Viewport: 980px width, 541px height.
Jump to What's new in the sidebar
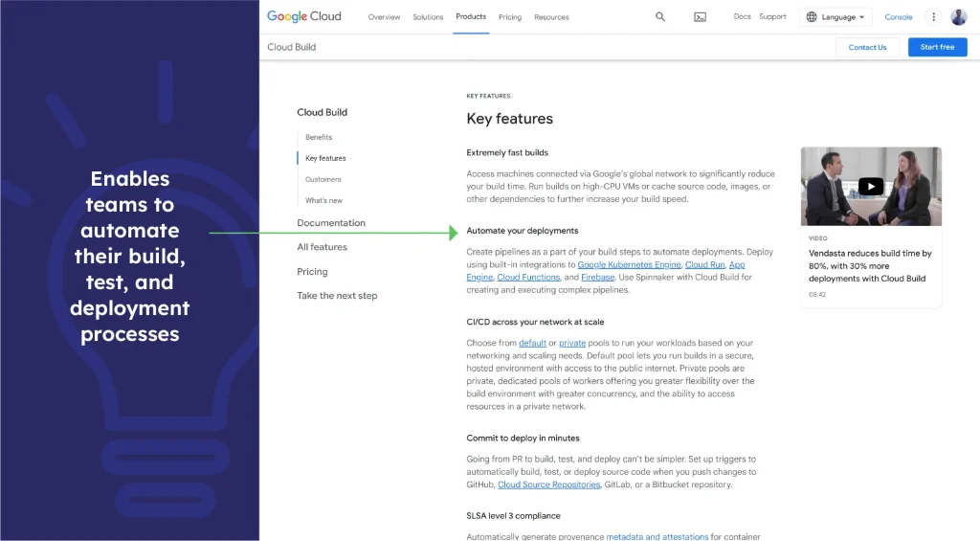[323, 200]
